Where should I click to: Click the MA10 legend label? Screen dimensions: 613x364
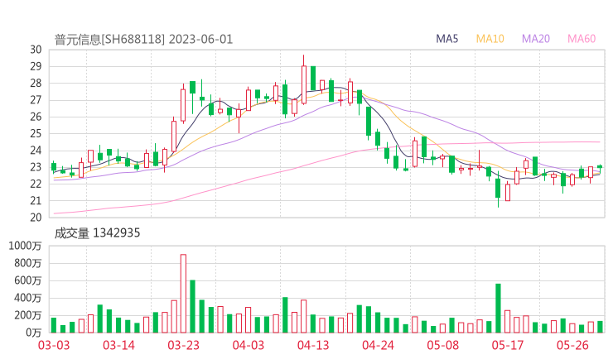pos(490,39)
